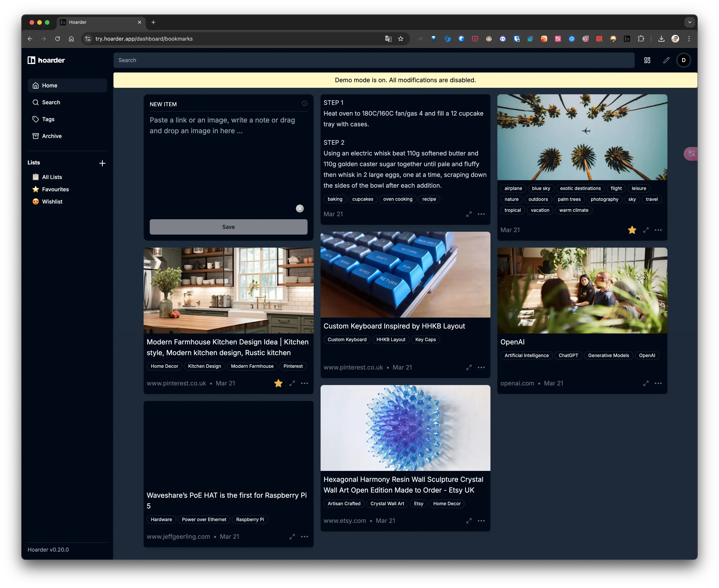Bookmark page with Chrome star icon
The height and width of the screenshot is (588, 719).
pyautogui.click(x=401, y=39)
